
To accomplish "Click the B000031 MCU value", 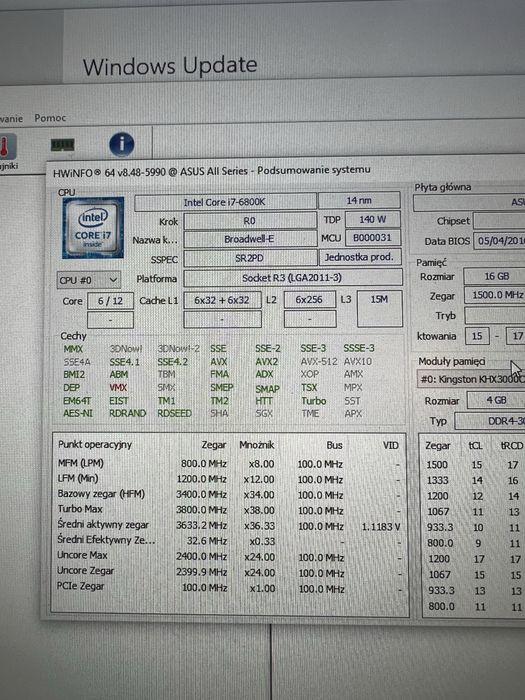I will [373, 238].
